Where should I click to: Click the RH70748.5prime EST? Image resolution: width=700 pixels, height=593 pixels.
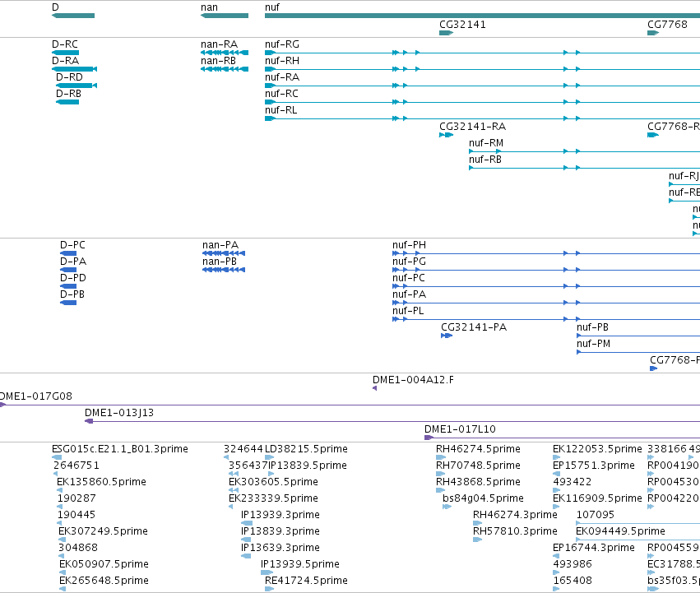441,474
